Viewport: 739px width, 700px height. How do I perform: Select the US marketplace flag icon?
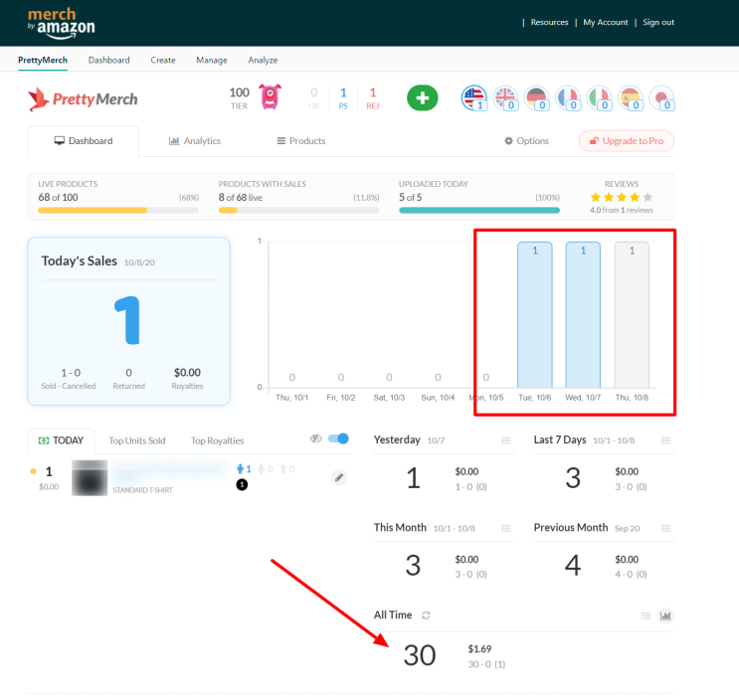pyautogui.click(x=473, y=98)
